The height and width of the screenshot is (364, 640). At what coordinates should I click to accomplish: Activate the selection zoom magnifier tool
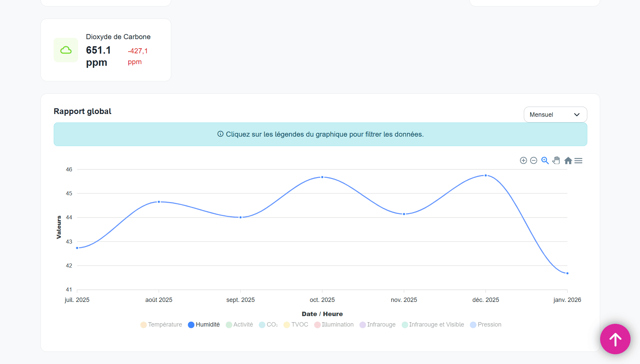click(x=545, y=161)
